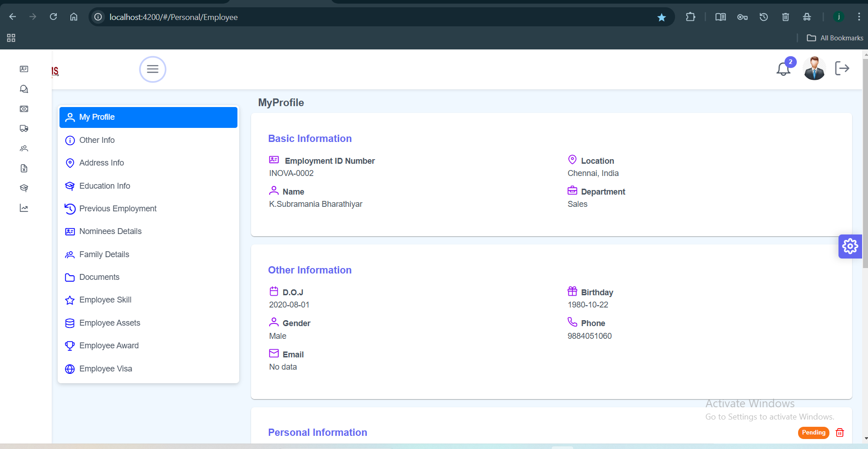Click the logout icon in header
This screenshot has height=449, width=868.
(842, 68)
